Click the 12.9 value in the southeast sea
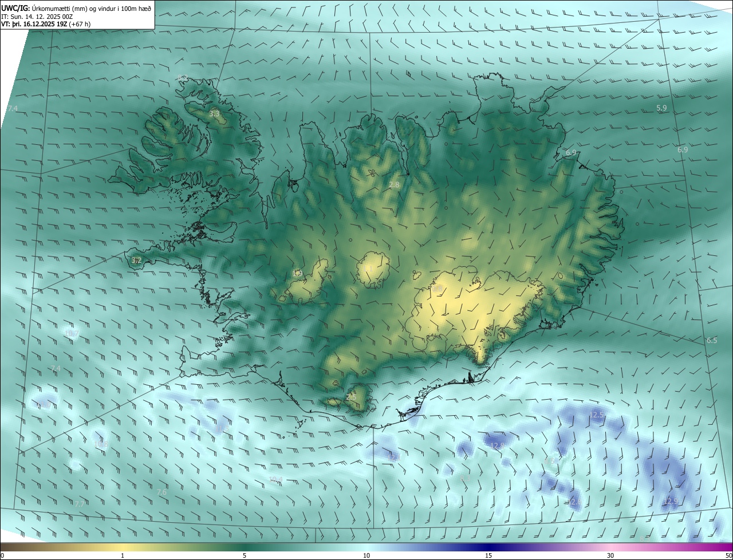 click(671, 501)
